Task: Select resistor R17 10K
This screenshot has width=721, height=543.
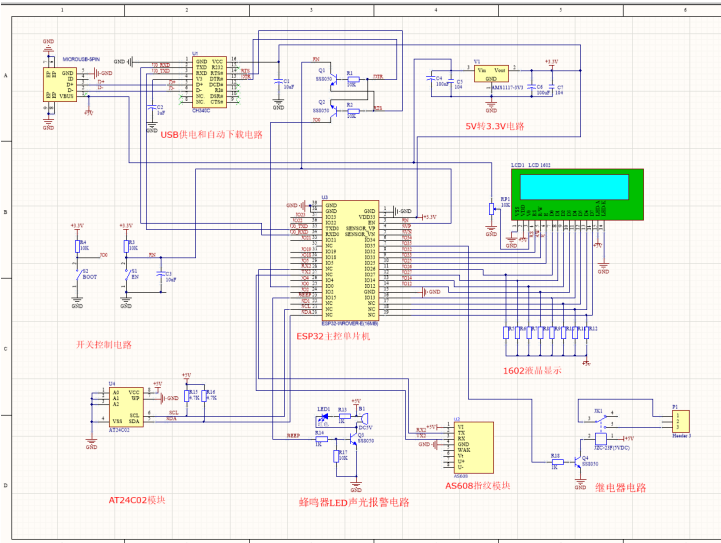Action: [336, 456]
